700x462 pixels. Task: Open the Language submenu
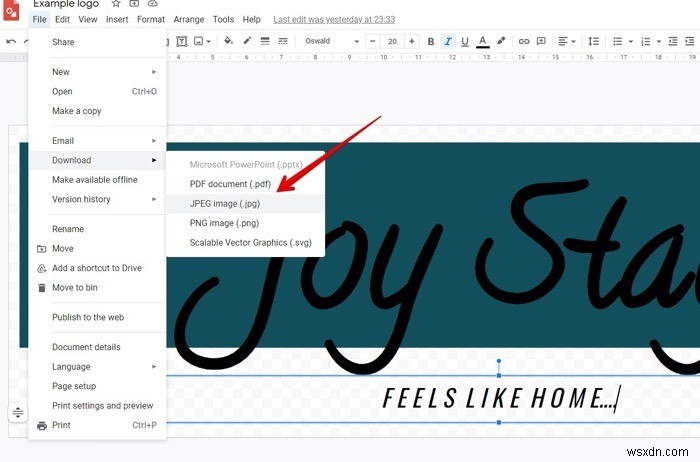click(x=97, y=366)
